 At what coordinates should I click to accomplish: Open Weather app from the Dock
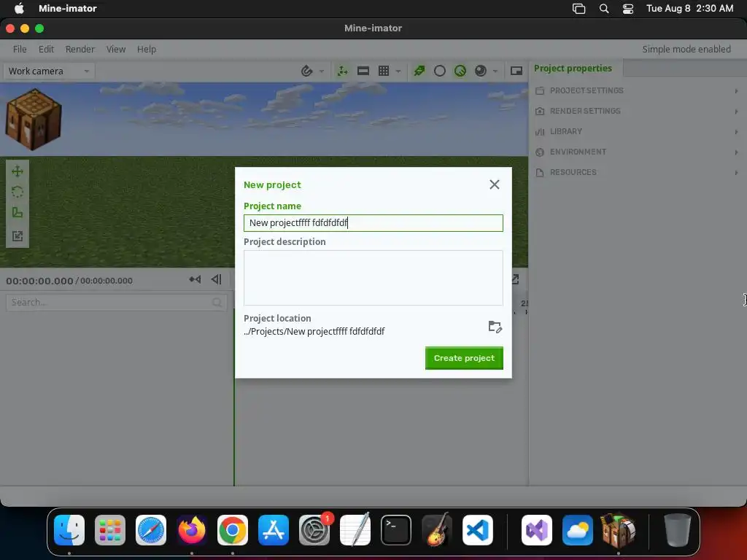578,530
